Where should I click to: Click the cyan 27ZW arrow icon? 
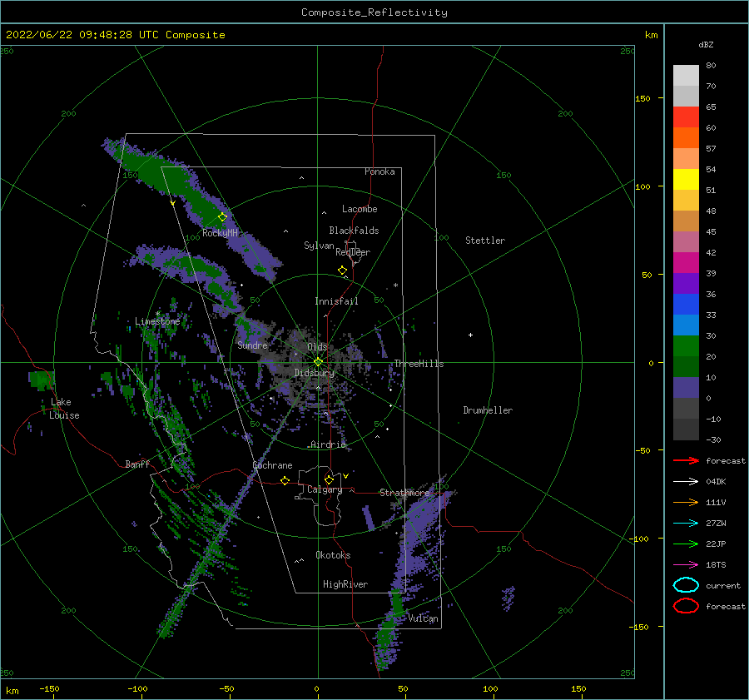[x=686, y=524]
